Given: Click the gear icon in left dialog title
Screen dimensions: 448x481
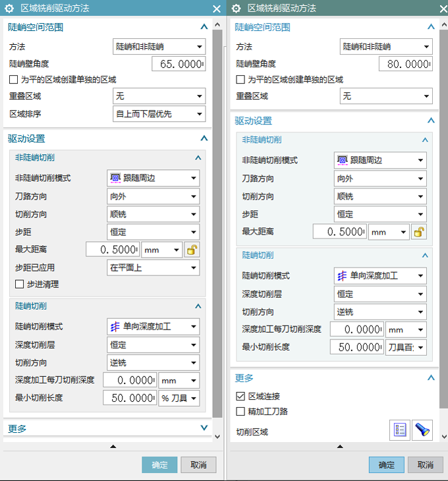Looking at the screenshot, I should point(9,9).
